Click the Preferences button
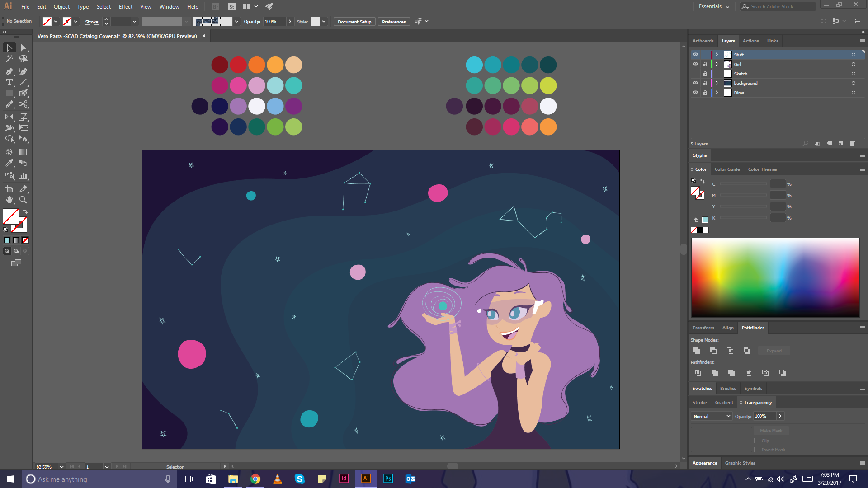The image size is (868, 488). (393, 22)
